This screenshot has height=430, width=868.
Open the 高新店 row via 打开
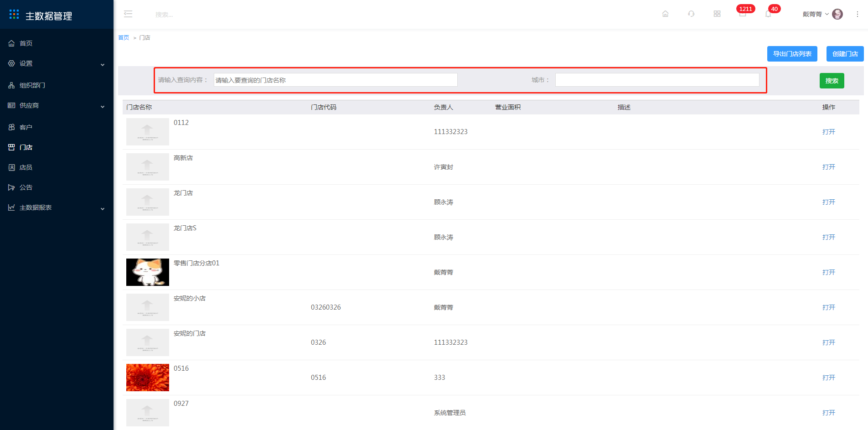click(829, 167)
